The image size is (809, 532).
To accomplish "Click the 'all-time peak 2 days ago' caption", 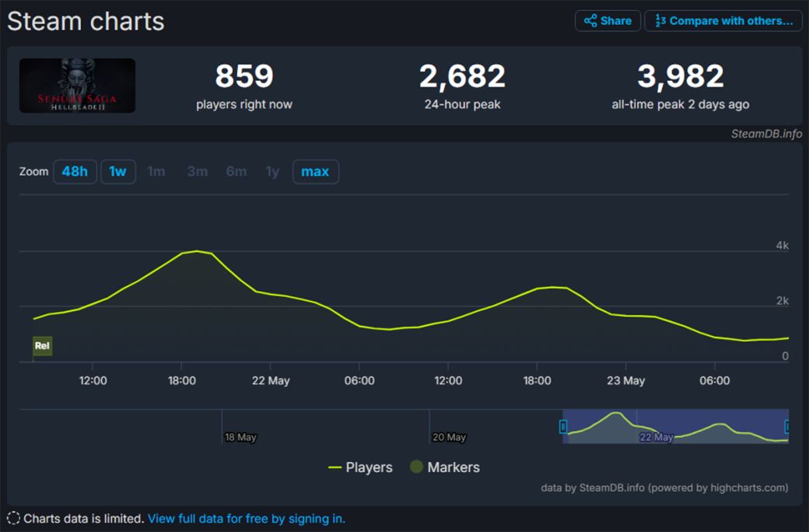I will point(681,105).
